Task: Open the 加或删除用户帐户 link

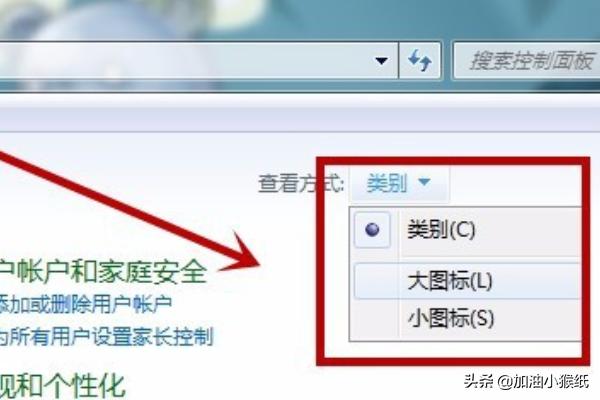Action: coord(86,304)
